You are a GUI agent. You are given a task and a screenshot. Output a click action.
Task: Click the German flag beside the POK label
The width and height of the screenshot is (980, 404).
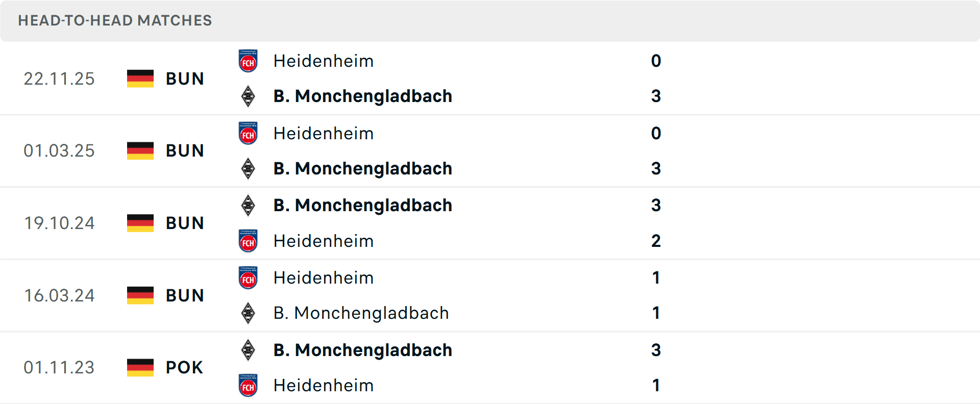[140, 367]
